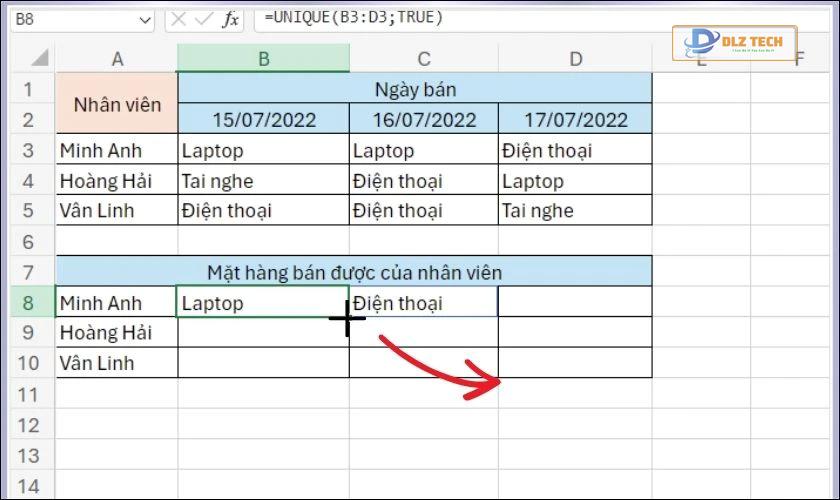
Task: Select empty cell B9 beside Hoàng Hải
Action: tap(264, 332)
